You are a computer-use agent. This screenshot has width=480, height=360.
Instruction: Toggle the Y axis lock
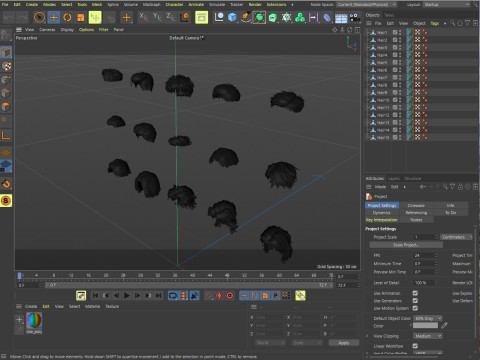pyautogui.click(x=157, y=17)
